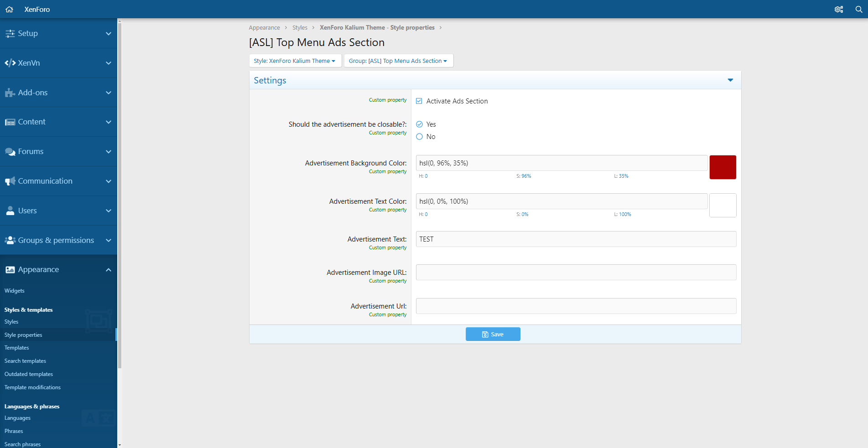Select Yes for closable advertisement
This screenshot has width=868, height=448.
tap(420, 124)
